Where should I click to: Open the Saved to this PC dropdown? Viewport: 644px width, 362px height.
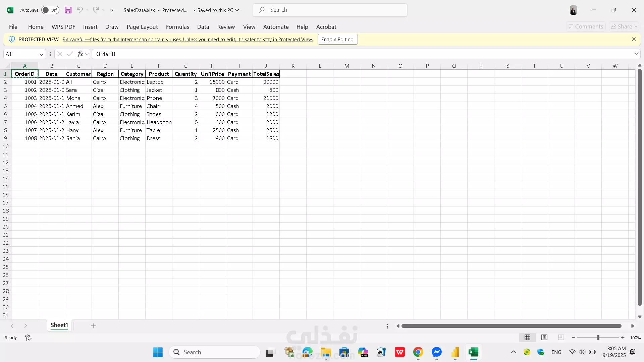click(237, 10)
